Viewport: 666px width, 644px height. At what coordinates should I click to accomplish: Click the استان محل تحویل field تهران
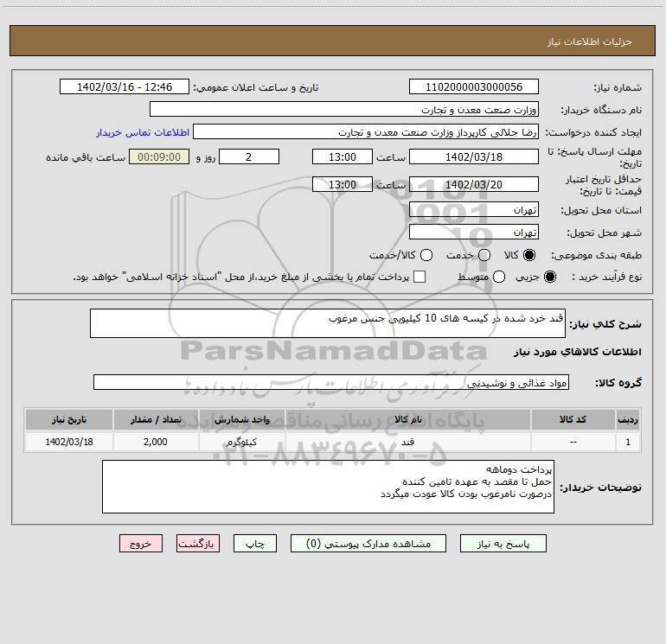(474, 209)
